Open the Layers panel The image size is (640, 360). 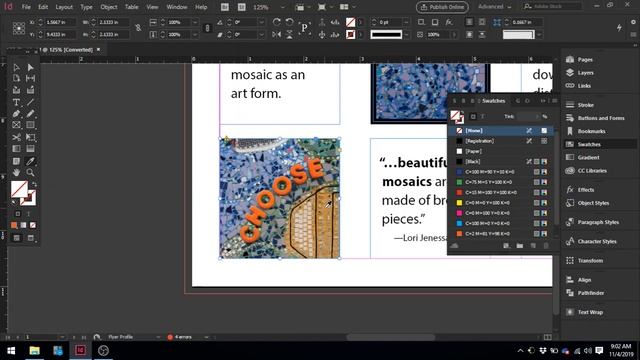(x=585, y=73)
